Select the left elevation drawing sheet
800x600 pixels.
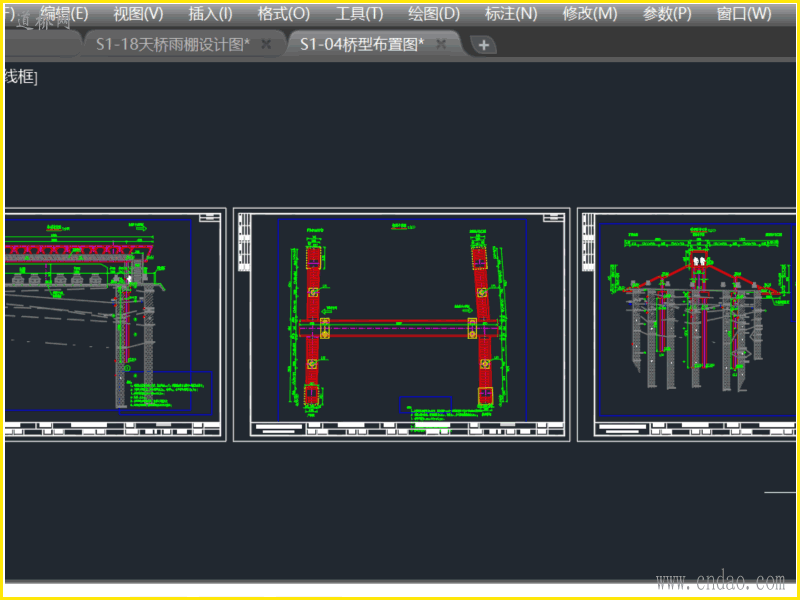click(x=115, y=324)
